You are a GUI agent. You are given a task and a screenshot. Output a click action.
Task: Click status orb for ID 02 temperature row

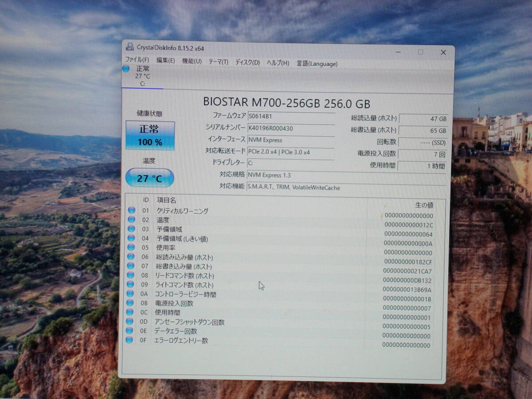tap(131, 220)
